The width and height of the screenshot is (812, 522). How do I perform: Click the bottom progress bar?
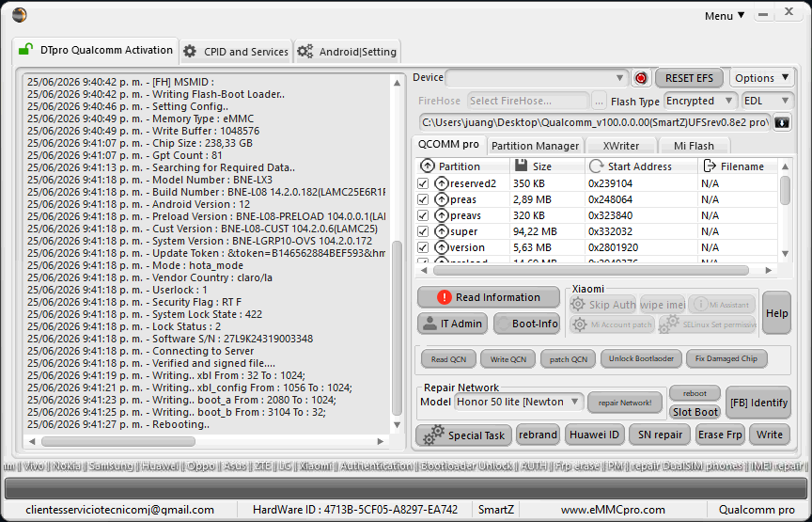tap(405, 488)
